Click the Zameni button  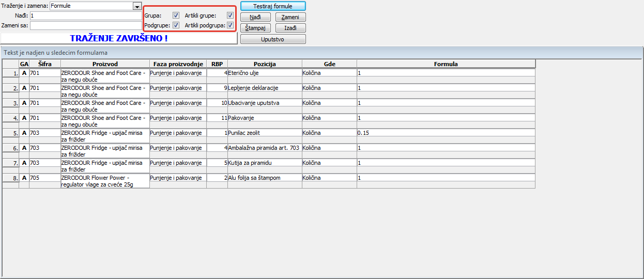290,18
